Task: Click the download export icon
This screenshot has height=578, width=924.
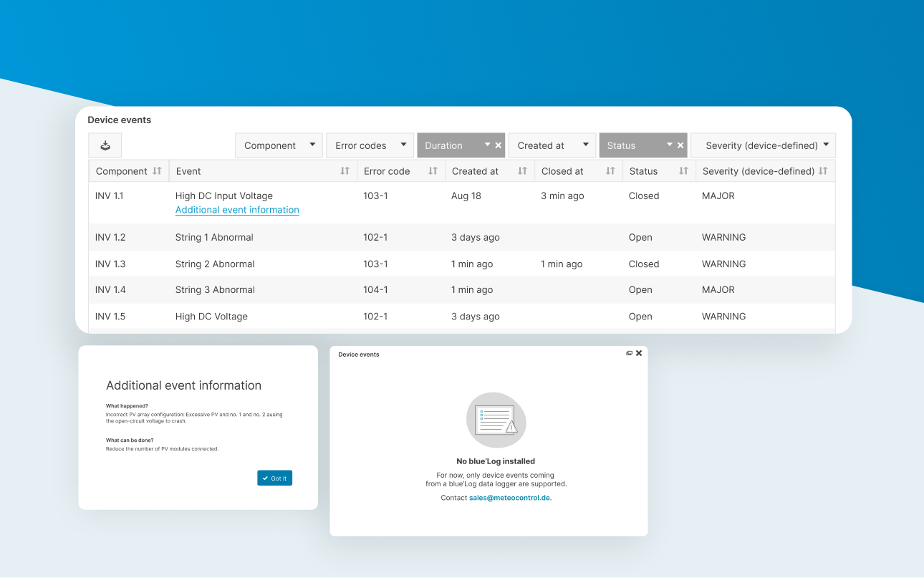Action: 105,145
